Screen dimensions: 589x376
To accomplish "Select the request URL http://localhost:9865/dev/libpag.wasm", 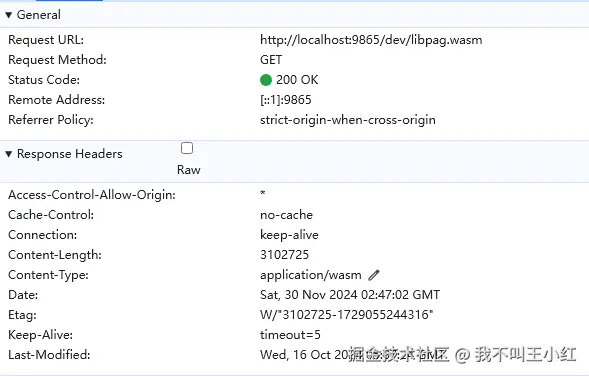I will pos(371,40).
